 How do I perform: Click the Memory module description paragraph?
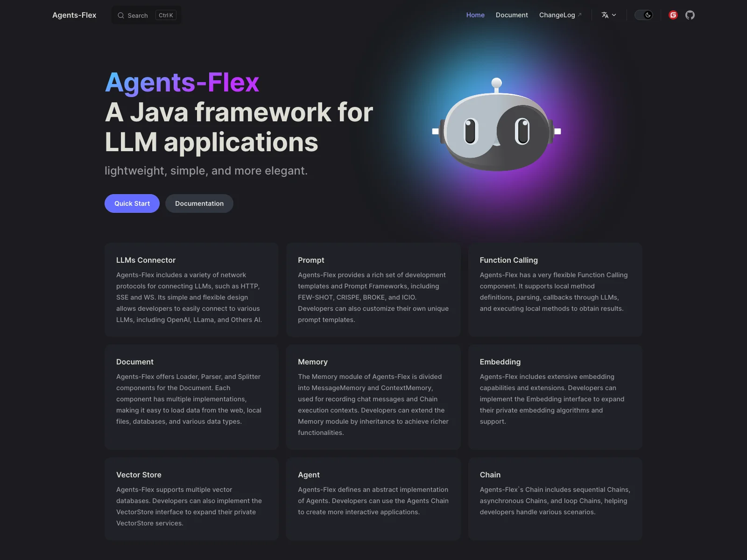(373, 405)
